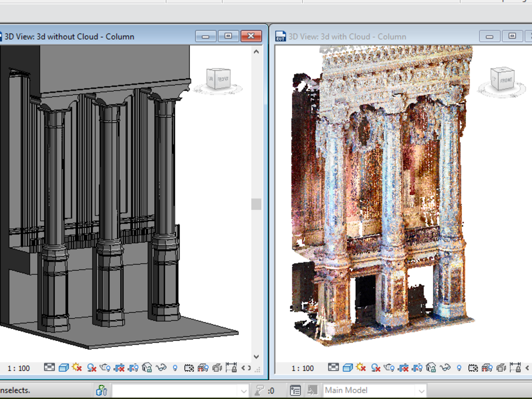This screenshot has width=532, height=399.
Task: Click '3D View: 3d without Cloud - Column' title
Action: [x=69, y=37]
